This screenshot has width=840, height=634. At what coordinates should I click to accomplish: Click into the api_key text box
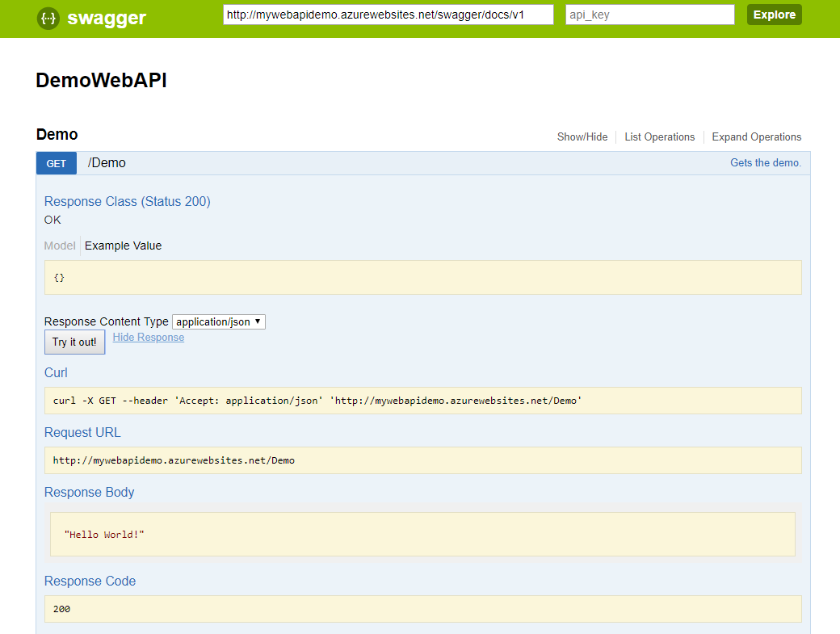point(649,15)
